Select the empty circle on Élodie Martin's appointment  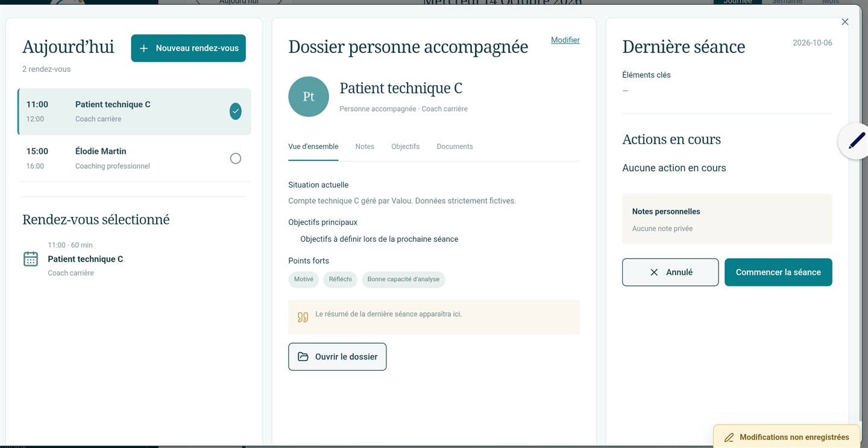click(x=236, y=158)
